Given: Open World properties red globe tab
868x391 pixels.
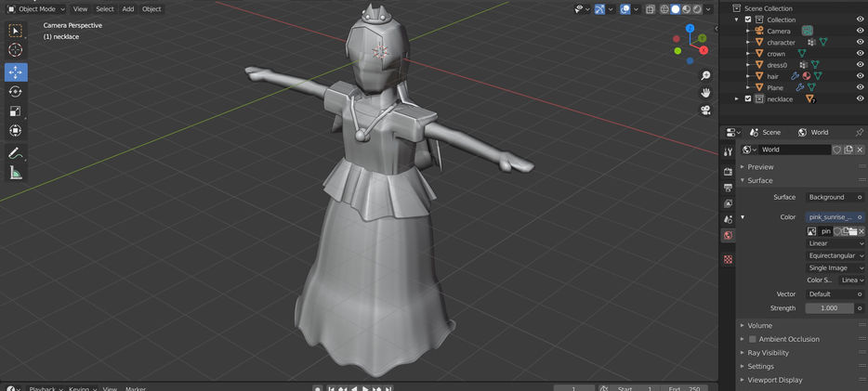Looking at the screenshot, I should (x=729, y=236).
